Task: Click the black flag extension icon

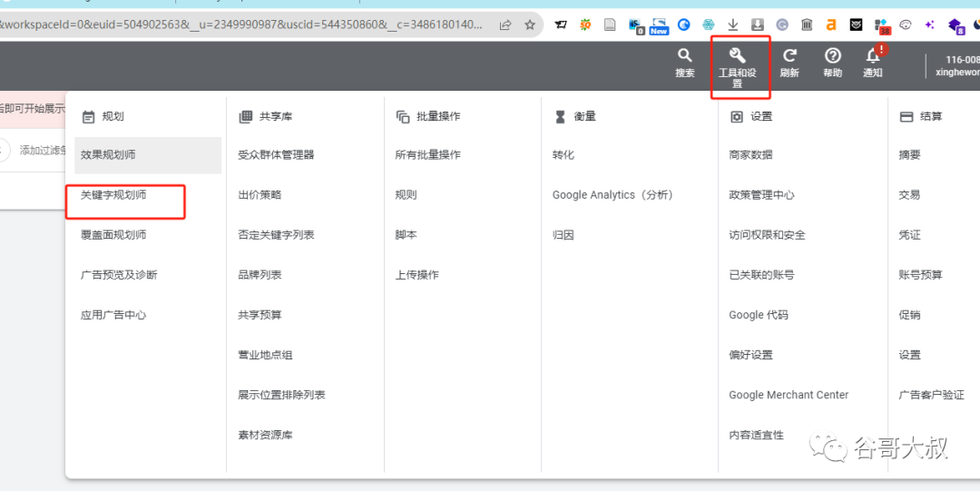Action: pos(562,25)
